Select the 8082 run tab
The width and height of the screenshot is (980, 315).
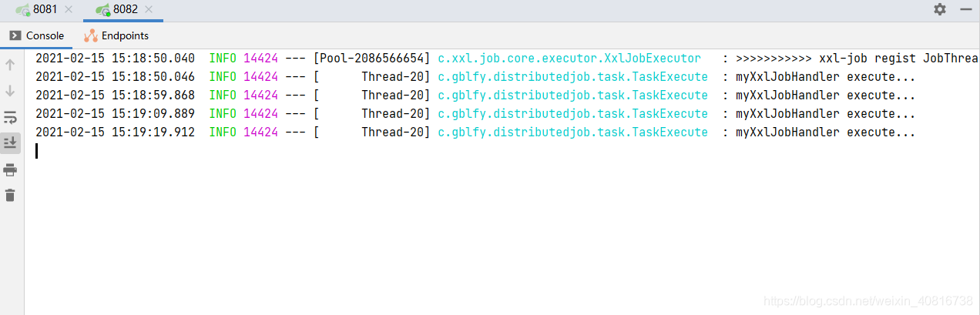pos(125,9)
